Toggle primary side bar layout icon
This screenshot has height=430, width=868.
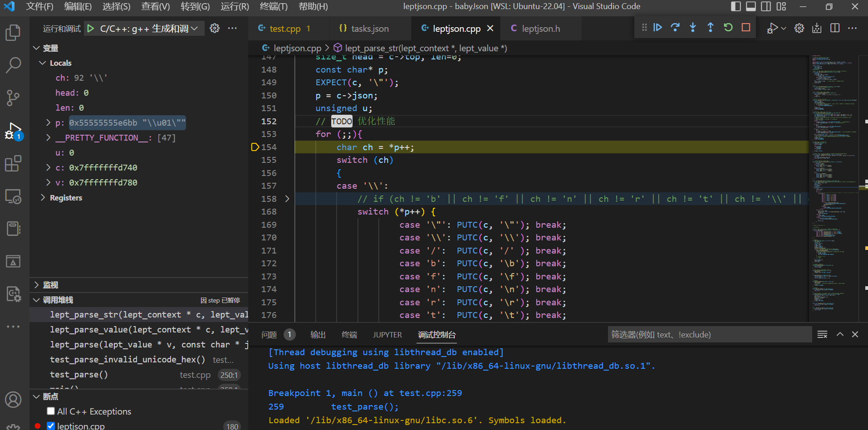click(x=736, y=6)
